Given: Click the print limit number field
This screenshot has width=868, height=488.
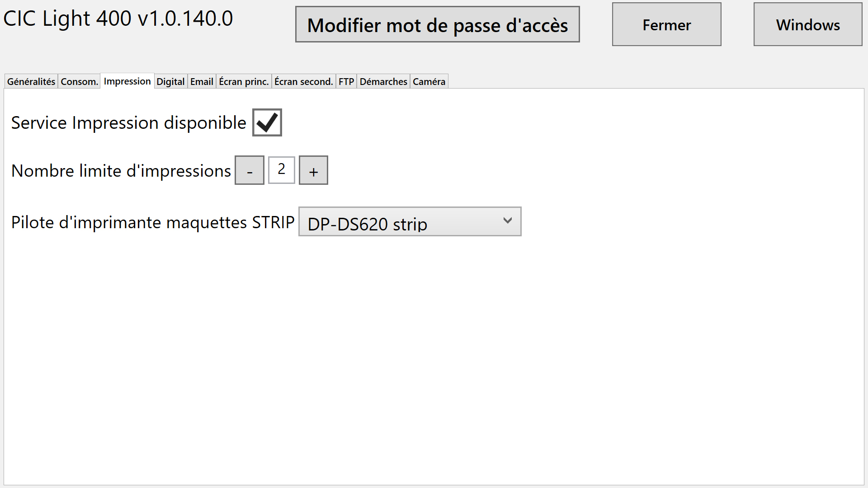Looking at the screenshot, I should point(281,170).
